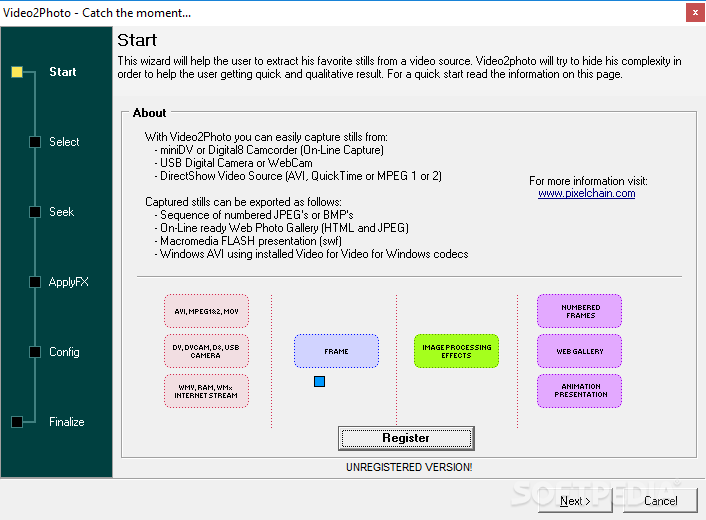The height and width of the screenshot is (520, 706).
Task: Click the black Seek step marker
Action: point(35,212)
